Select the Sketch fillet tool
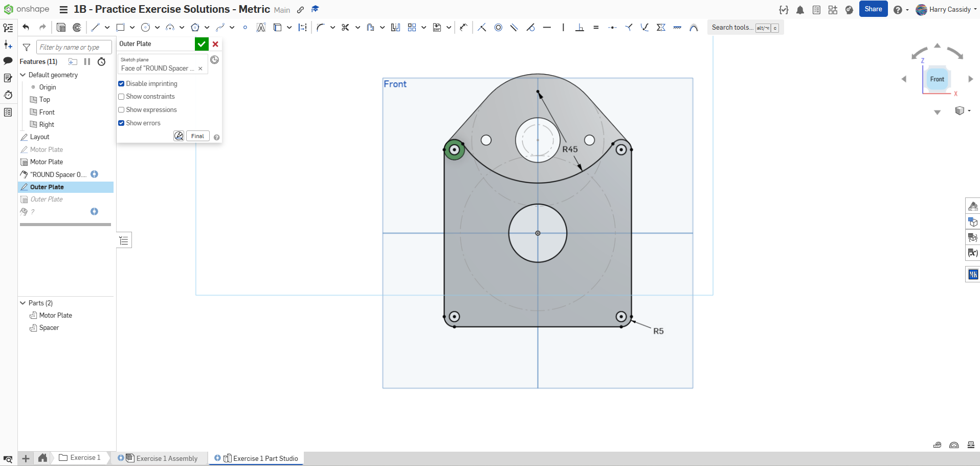This screenshot has width=980, height=466. (320, 28)
